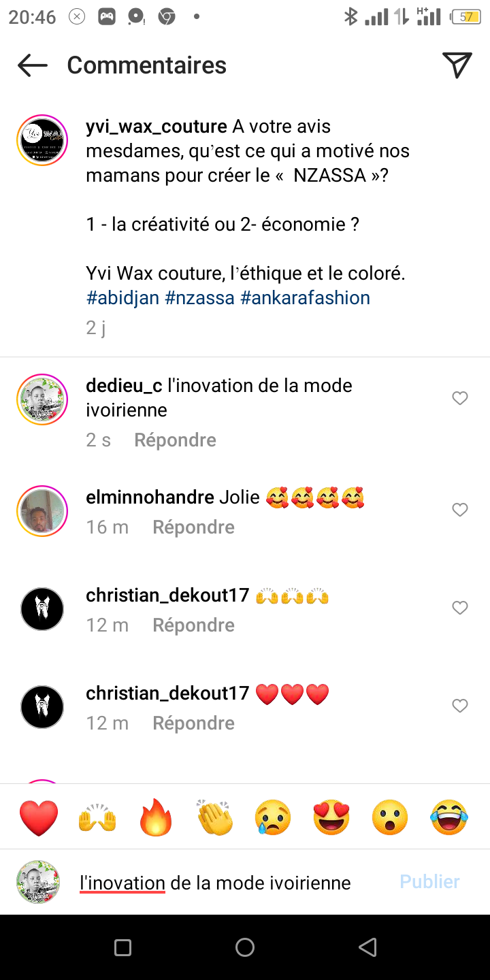
Task: Focus the comment text field
Action: pyautogui.click(x=231, y=883)
